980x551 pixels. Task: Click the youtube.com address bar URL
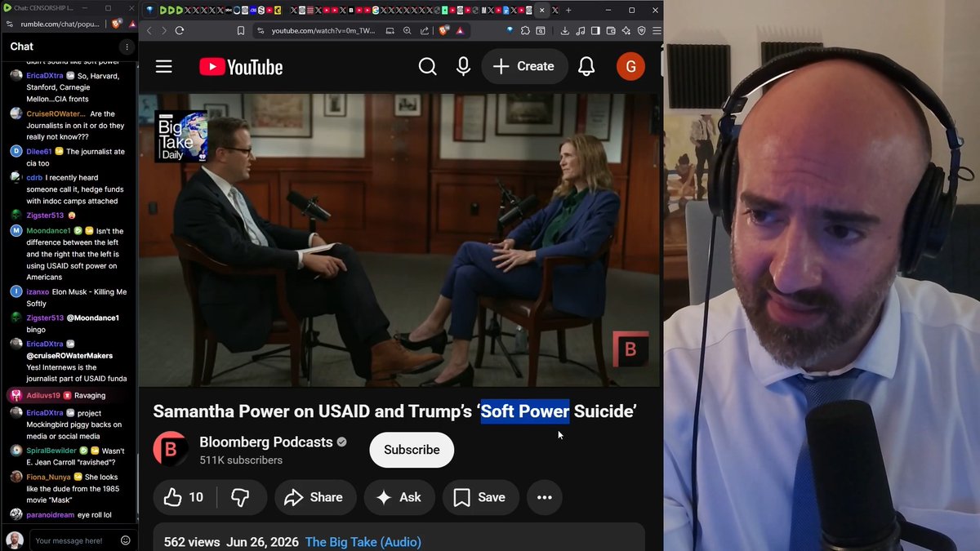323,31
